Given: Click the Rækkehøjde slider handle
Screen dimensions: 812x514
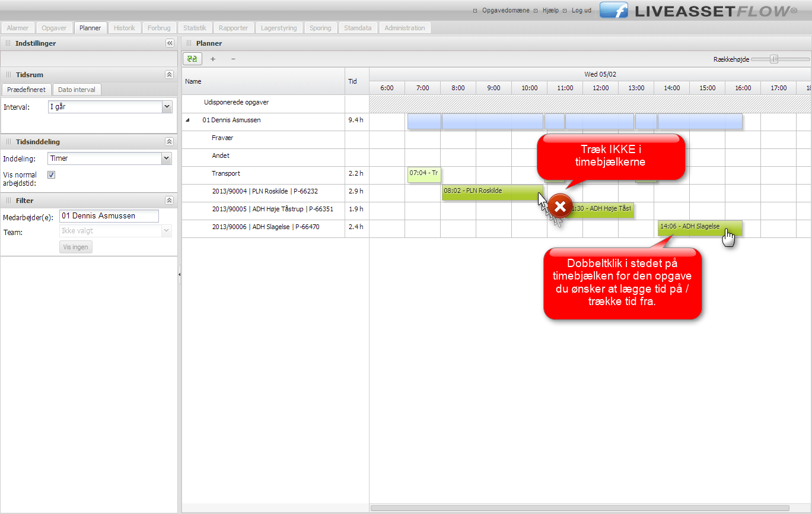Looking at the screenshot, I should pos(773,59).
